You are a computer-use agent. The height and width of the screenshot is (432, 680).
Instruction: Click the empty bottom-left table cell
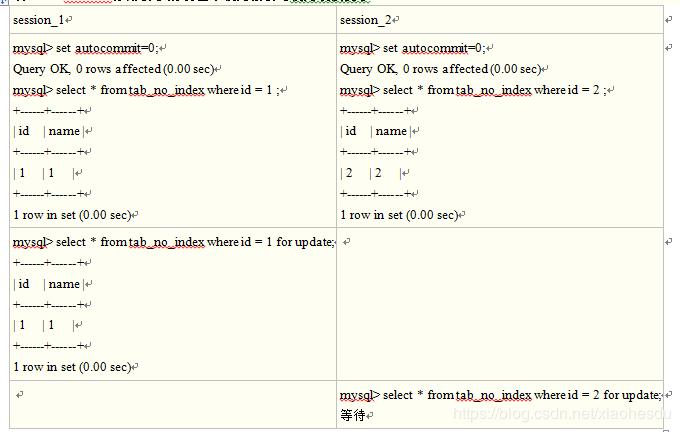[x=172, y=404]
